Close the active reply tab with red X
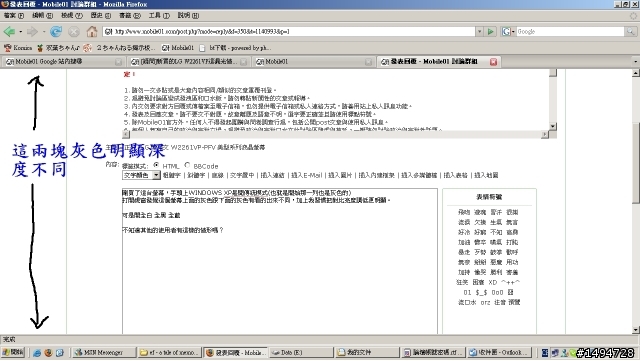The height and width of the screenshot is (361, 640). click(x=493, y=62)
